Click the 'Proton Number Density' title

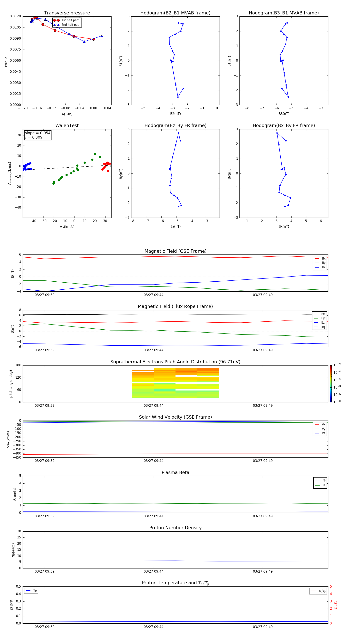(175, 528)
